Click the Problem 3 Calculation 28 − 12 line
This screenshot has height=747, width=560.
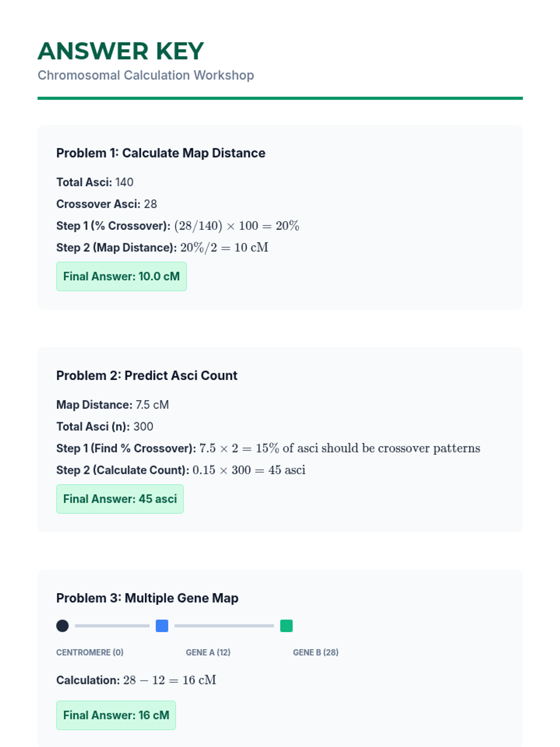coord(169,680)
